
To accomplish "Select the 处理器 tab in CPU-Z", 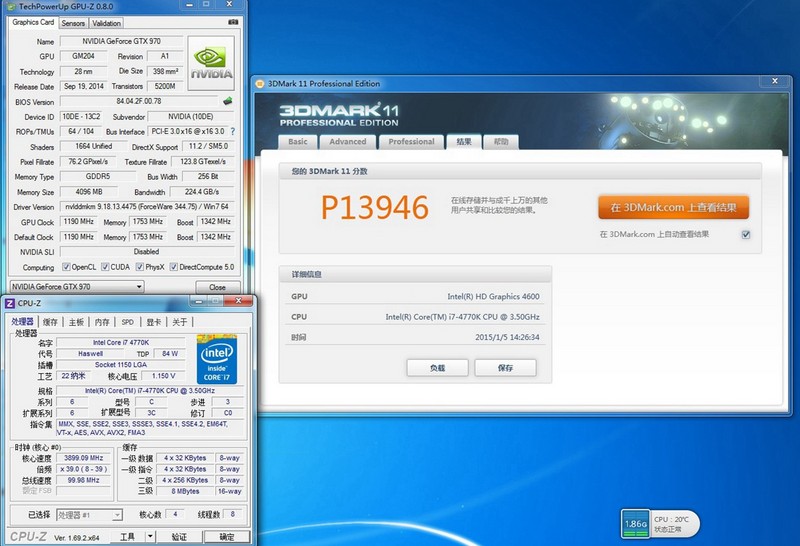I will 22,321.
